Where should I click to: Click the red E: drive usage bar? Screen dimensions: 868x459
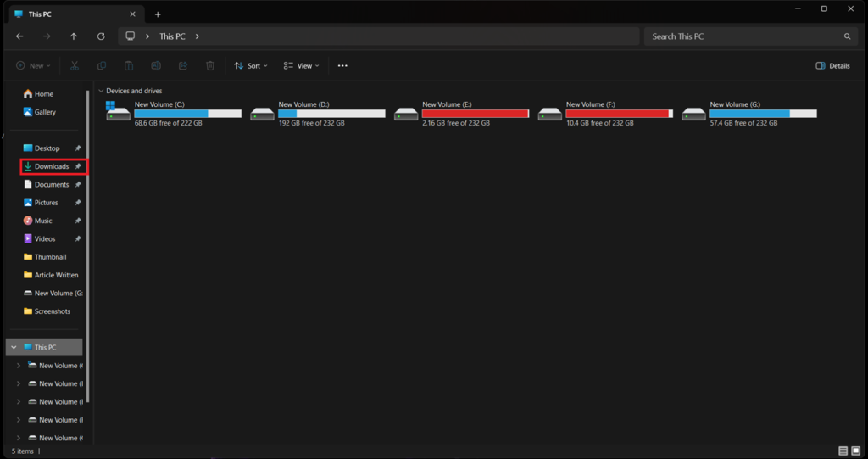tap(476, 114)
